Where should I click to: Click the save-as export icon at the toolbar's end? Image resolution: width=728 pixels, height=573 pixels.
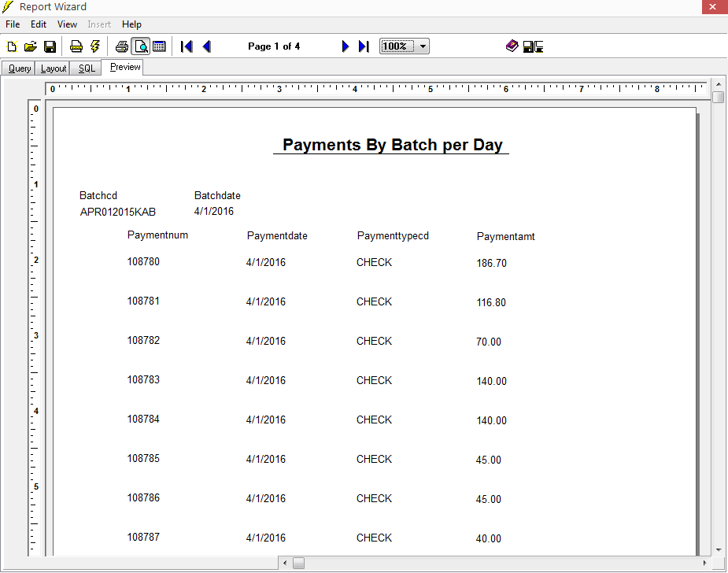[x=533, y=46]
